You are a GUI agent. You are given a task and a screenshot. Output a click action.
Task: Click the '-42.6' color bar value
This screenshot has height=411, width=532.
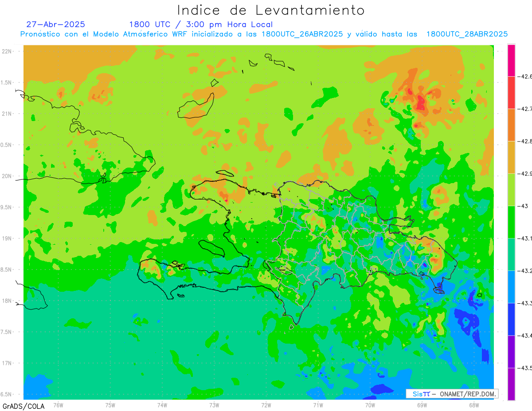(526, 76)
